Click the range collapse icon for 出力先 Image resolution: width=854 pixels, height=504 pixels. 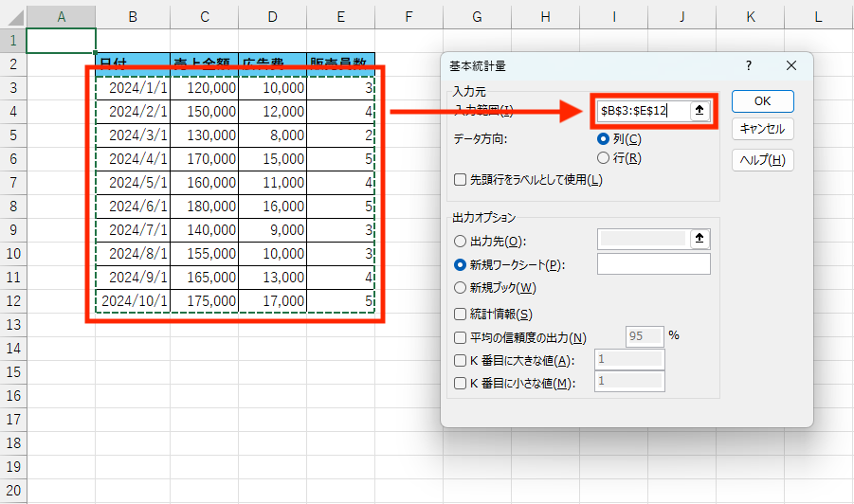(x=700, y=239)
